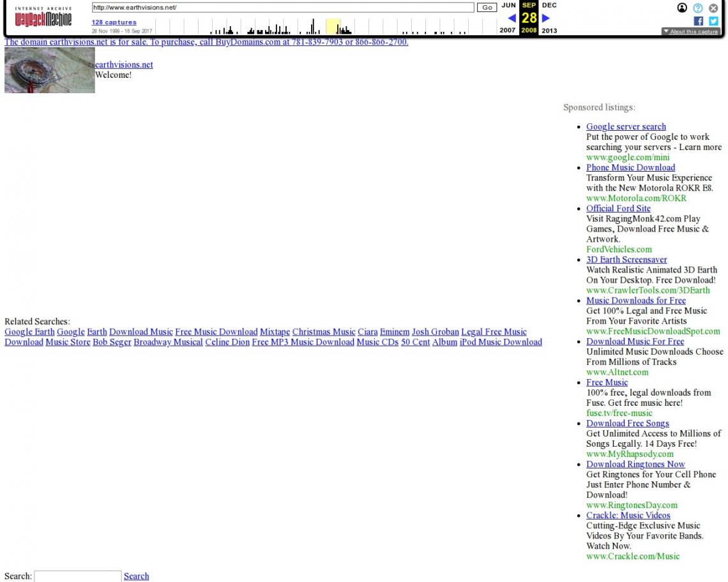Select the www.Crackle.com/Music green URL
Screen dimensions: 728x582
[633, 556]
